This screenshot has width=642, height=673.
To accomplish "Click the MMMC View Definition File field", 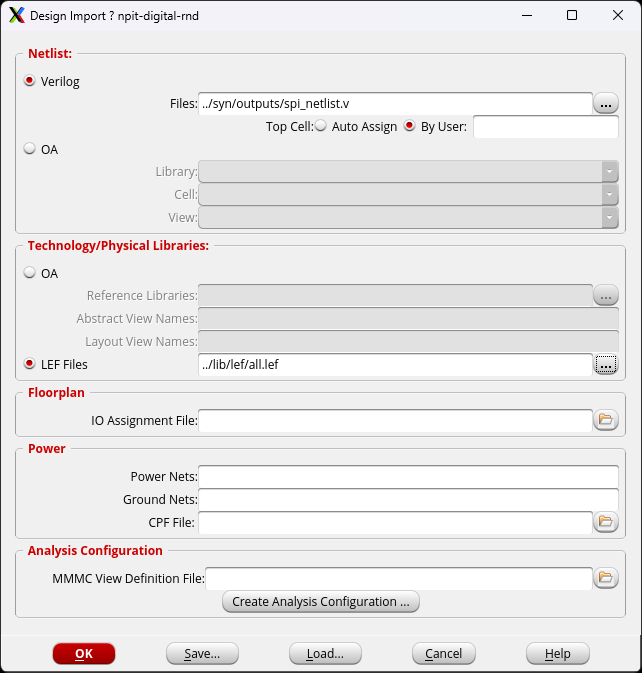I will [399, 579].
